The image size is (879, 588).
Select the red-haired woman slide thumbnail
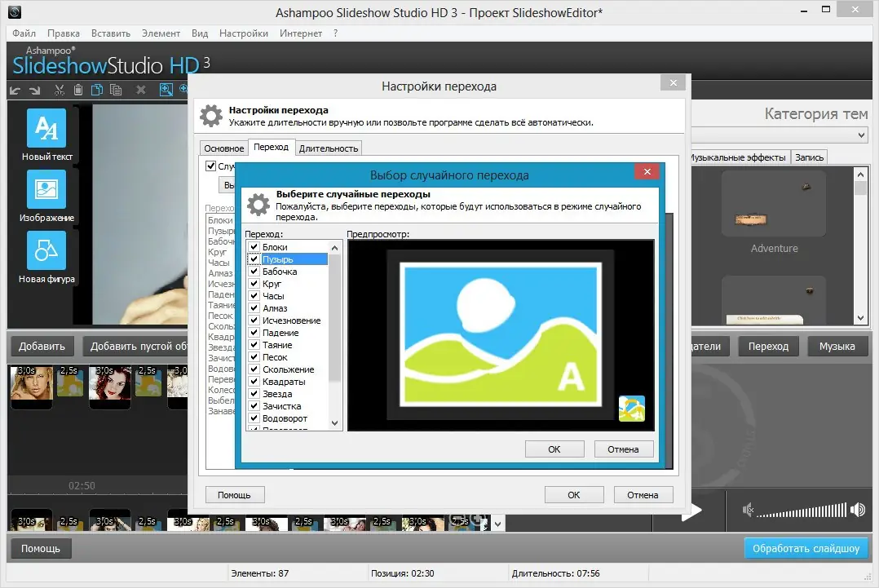pos(109,382)
